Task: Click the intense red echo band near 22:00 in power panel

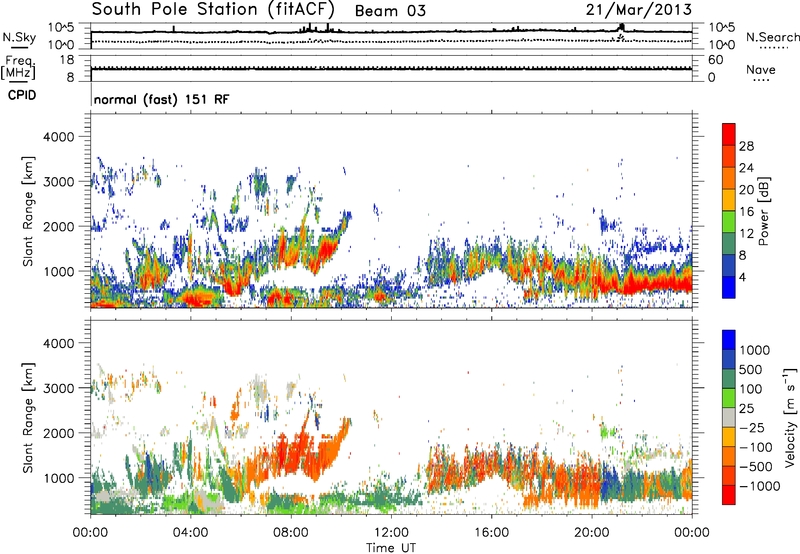Action: [x=656, y=282]
